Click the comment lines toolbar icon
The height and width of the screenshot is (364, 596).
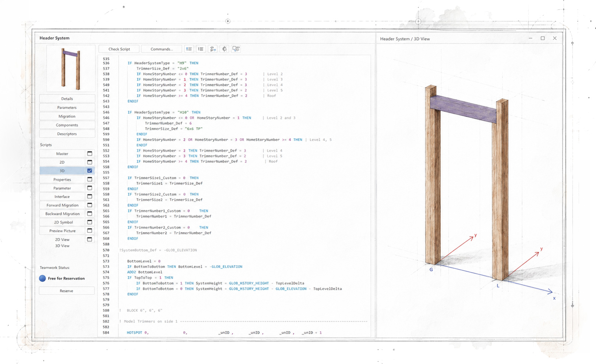189,49
